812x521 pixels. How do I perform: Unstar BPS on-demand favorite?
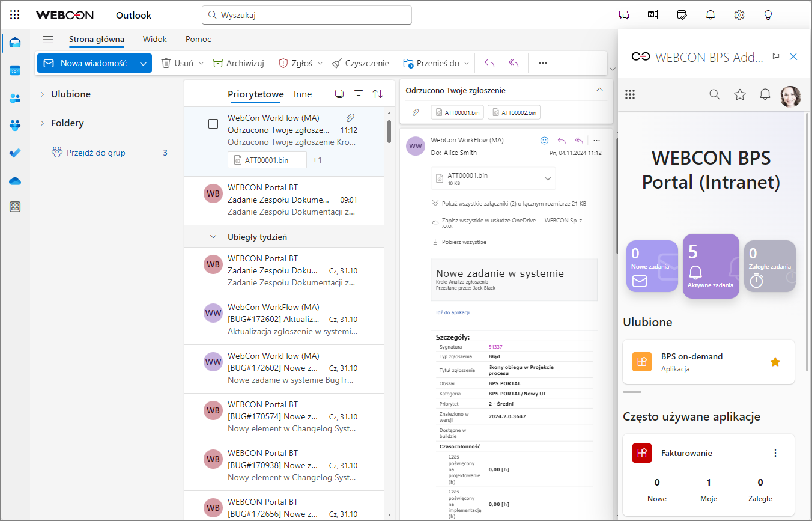775,362
